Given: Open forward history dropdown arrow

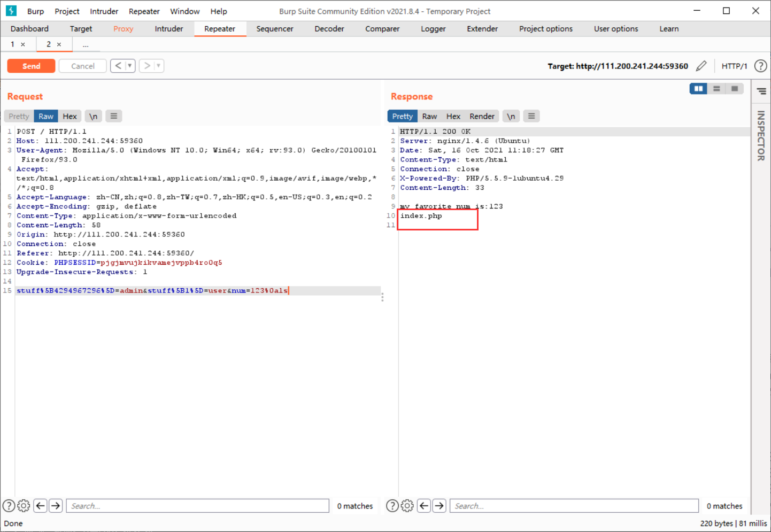Looking at the screenshot, I should (x=159, y=66).
